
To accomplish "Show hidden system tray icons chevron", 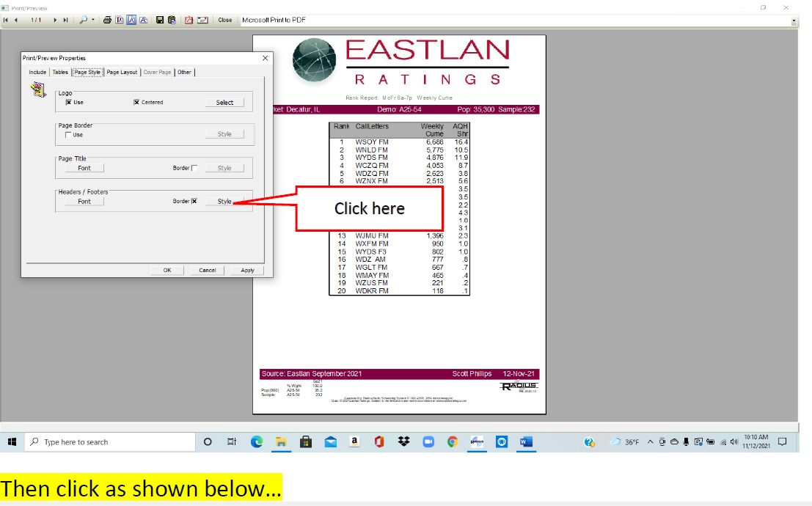I will pyautogui.click(x=651, y=441).
